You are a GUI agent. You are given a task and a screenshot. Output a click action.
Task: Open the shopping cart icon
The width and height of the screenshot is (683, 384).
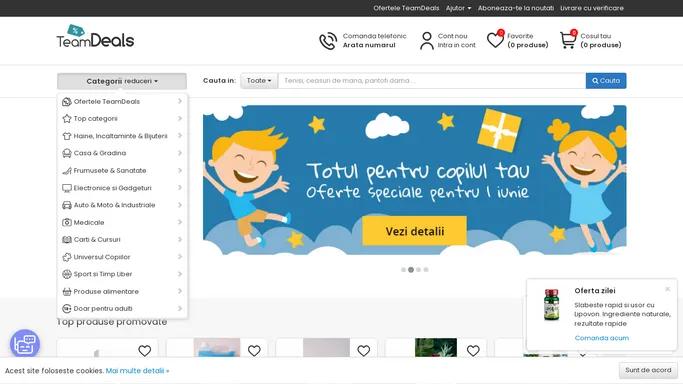point(568,40)
